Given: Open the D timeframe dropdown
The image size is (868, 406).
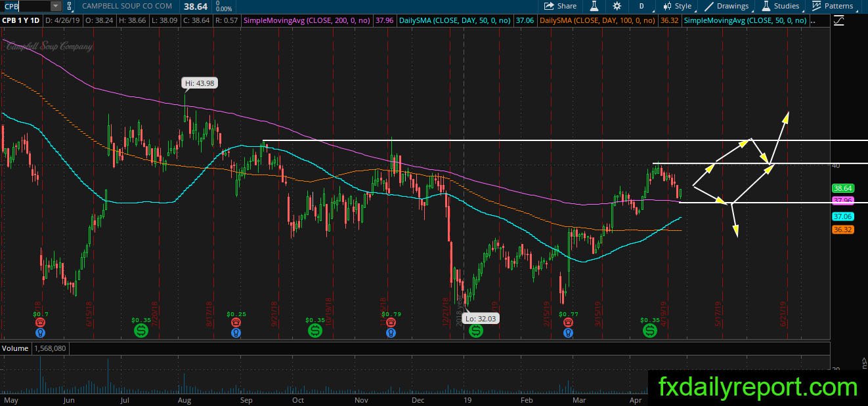Looking at the screenshot, I should [641, 6].
